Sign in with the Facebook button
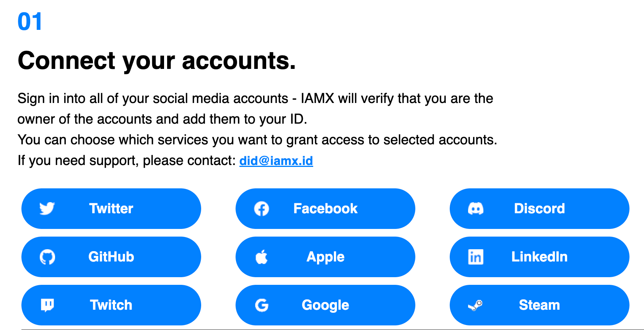 (325, 209)
